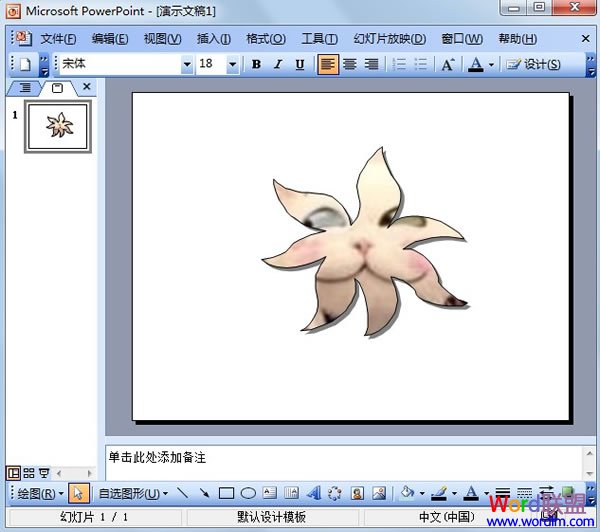Select slide 1 thumbnail
Viewport: 600px width, 532px height.
pos(58,126)
